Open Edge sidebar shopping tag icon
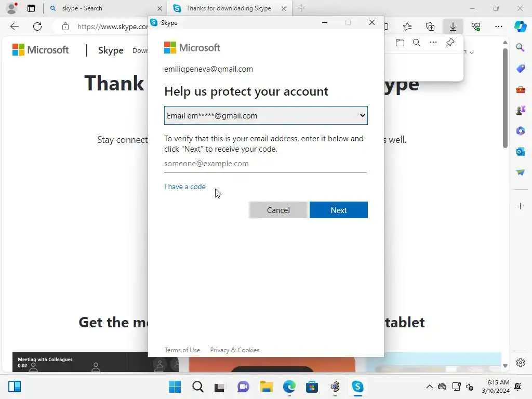532x399 pixels. [520, 68]
